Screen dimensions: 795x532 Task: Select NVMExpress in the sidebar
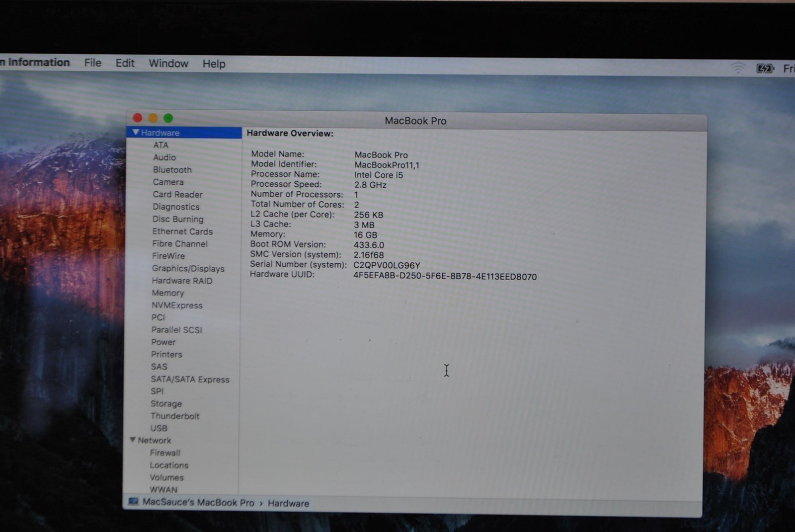(x=177, y=305)
